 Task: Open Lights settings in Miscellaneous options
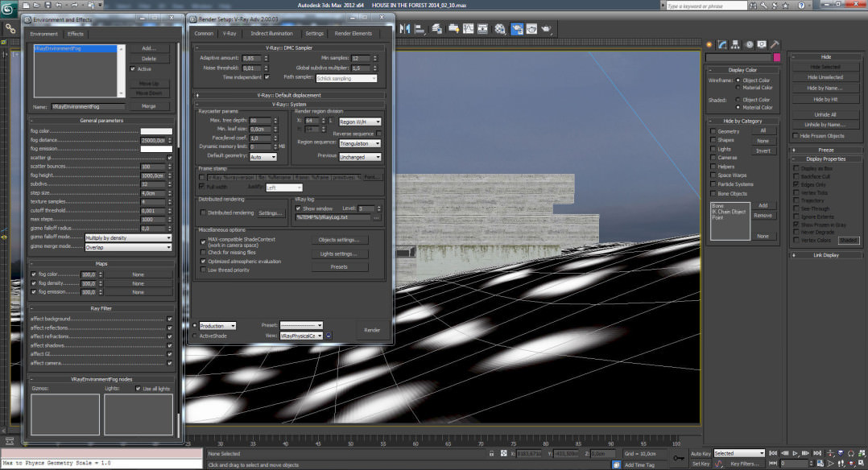pyautogui.click(x=338, y=254)
